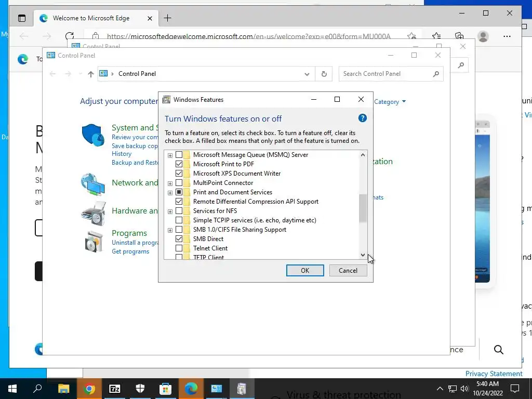
Task: Enable Telnet Client checkbox
Action: tap(179, 248)
